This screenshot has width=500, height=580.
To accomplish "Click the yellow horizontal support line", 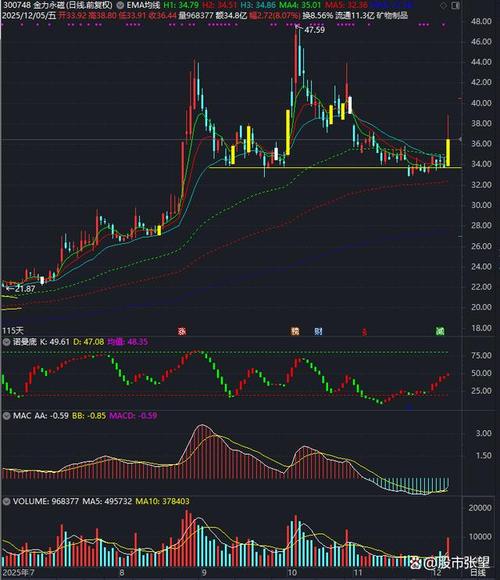I will point(335,168).
